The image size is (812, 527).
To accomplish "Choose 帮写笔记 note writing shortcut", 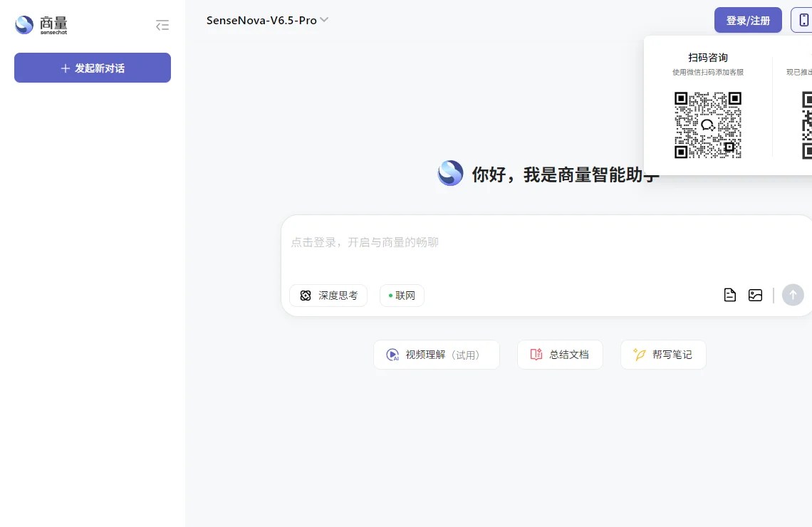I will pos(663,355).
